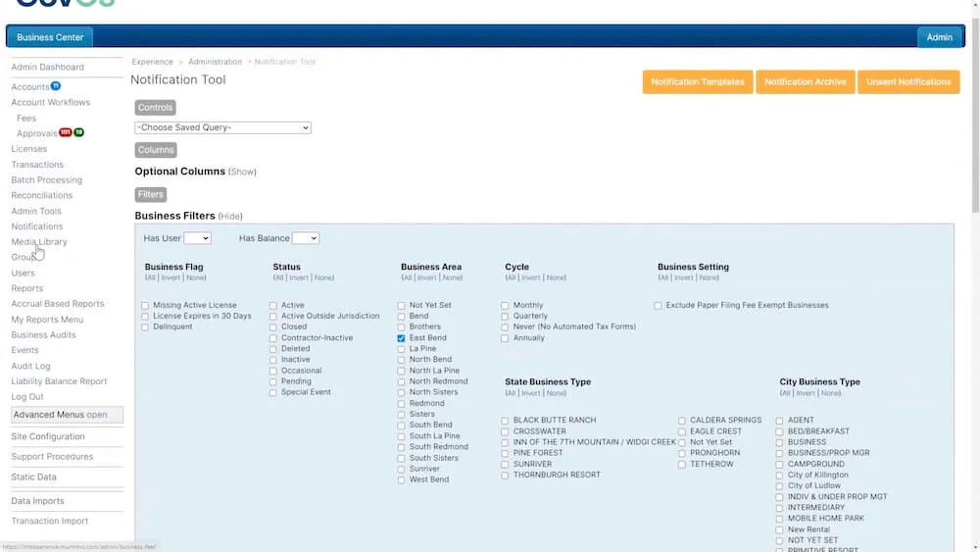The width and height of the screenshot is (980, 552).
Task: Click the Administration breadcrumb link
Action: 215,62
